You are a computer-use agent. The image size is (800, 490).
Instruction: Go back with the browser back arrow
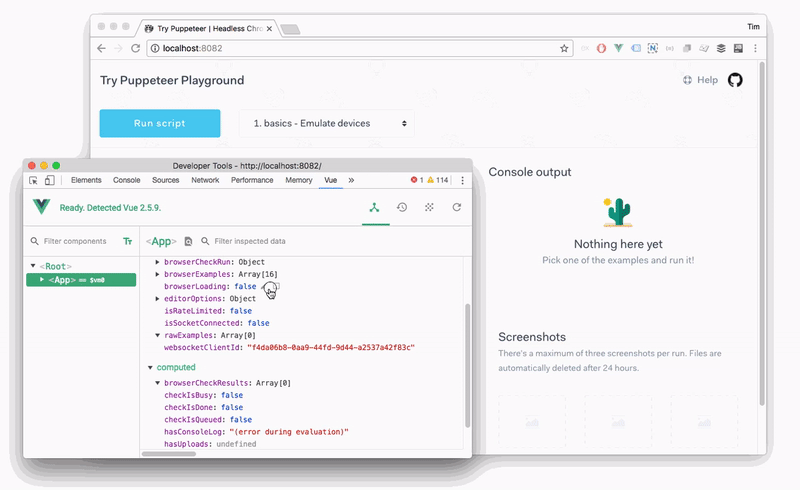(x=102, y=48)
